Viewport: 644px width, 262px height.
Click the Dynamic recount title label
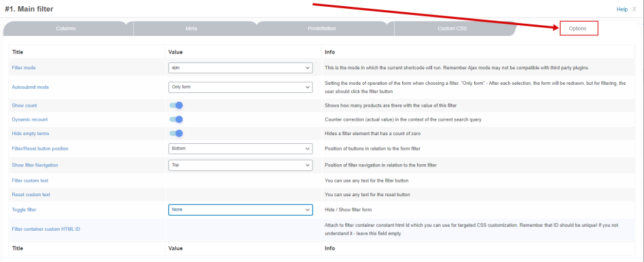(x=30, y=119)
